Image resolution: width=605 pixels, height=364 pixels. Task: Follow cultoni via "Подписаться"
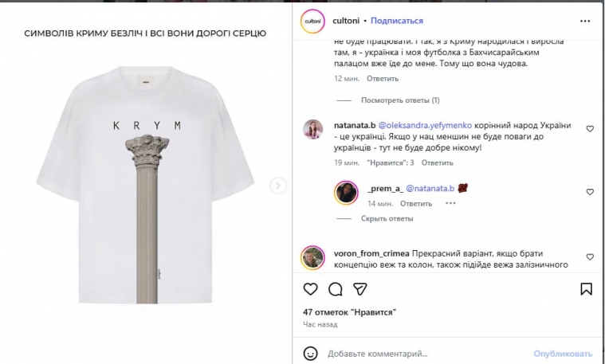[x=397, y=21]
